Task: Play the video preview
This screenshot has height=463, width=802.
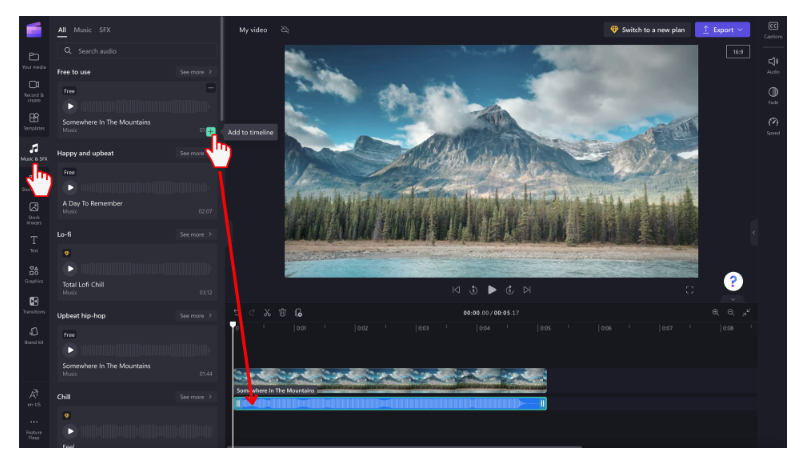Action: point(492,290)
